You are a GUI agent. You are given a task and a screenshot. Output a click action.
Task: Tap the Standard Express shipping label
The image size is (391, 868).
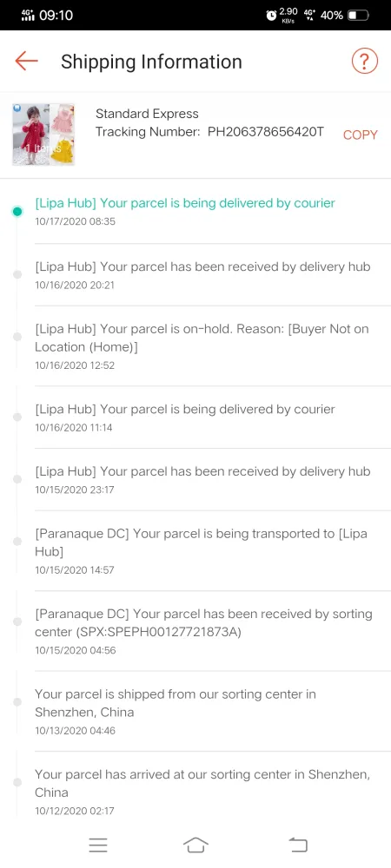pyautogui.click(x=147, y=114)
